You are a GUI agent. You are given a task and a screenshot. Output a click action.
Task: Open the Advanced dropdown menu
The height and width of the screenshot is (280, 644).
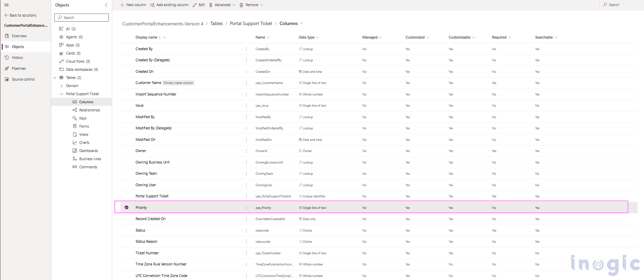pos(222,5)
